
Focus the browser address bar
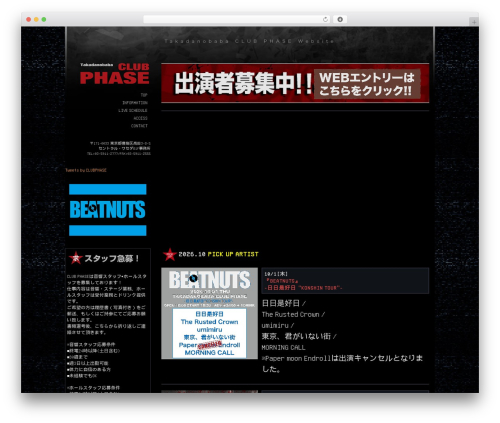[237, 20]
